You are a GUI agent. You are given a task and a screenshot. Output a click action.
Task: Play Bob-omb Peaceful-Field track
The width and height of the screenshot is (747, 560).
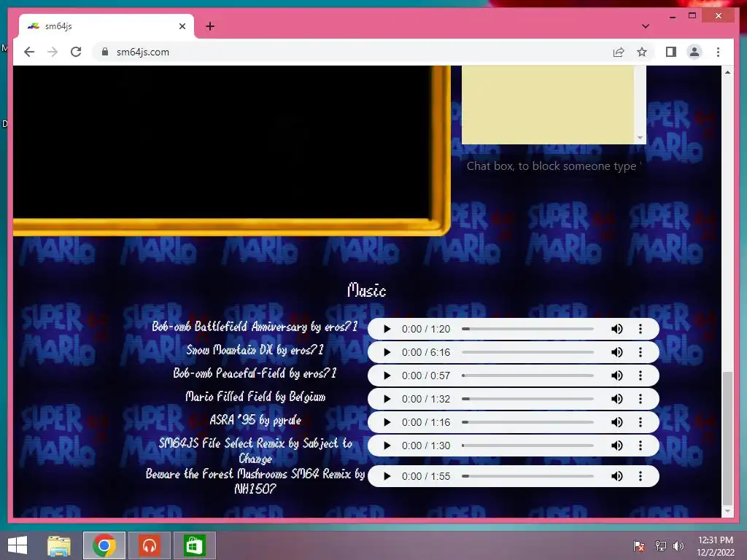pos(387,376)
